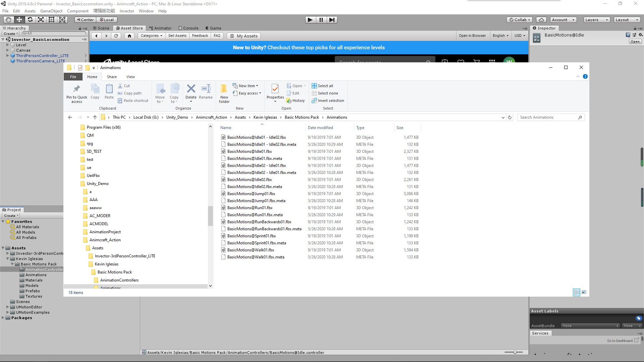Switch to the Animator tab

160,28
